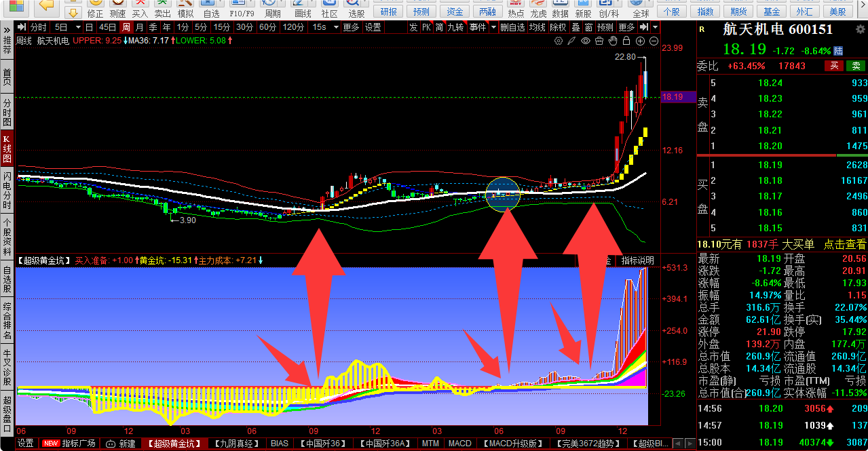This screenshot has height=451, width=868.
Task: Open 个股资料 in left sidebar
Action: pyautogui.click(x=7, y=237)
